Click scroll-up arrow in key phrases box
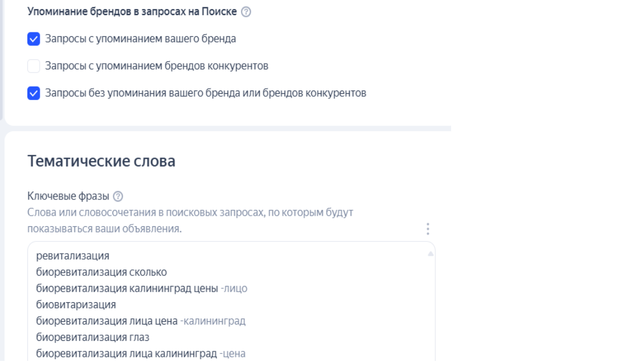Screen dimensions: 644x362 [430, 254]
